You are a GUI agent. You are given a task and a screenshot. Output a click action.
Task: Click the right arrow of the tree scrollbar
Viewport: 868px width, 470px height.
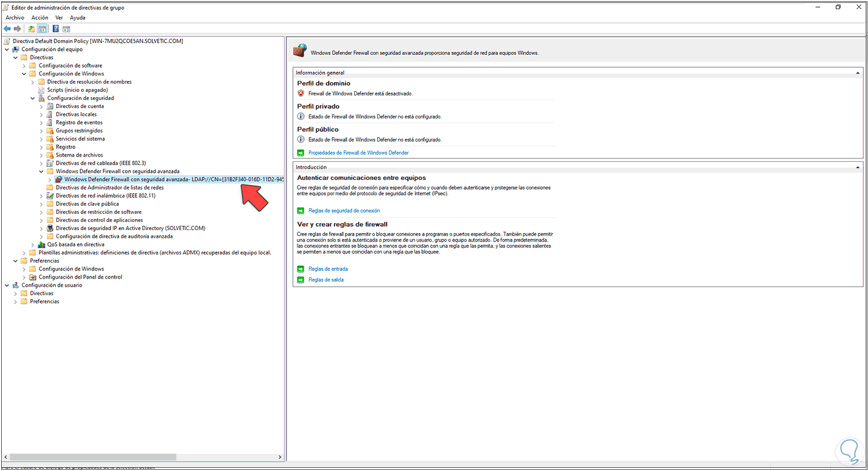[280, 457]
